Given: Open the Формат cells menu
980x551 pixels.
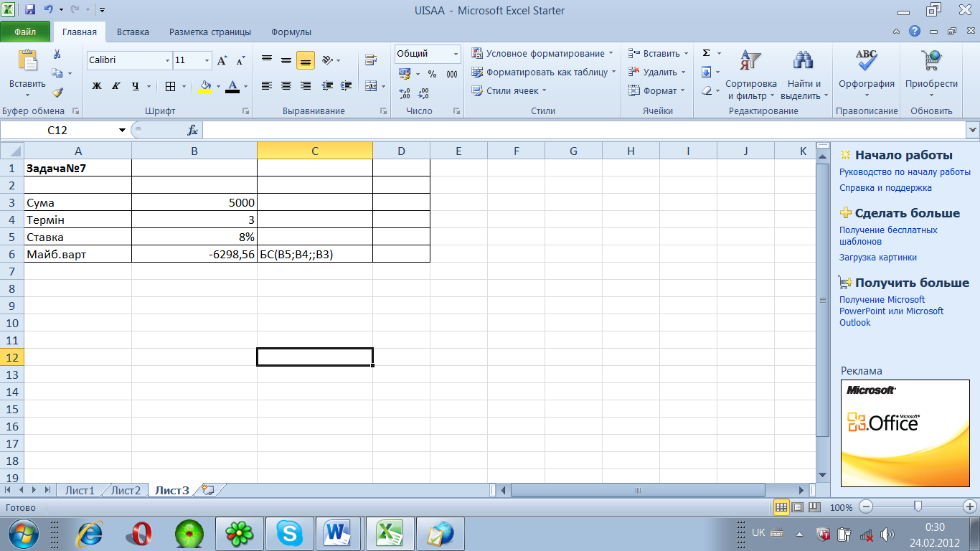Looking at the screenshot, I should (x=656, y=90).
